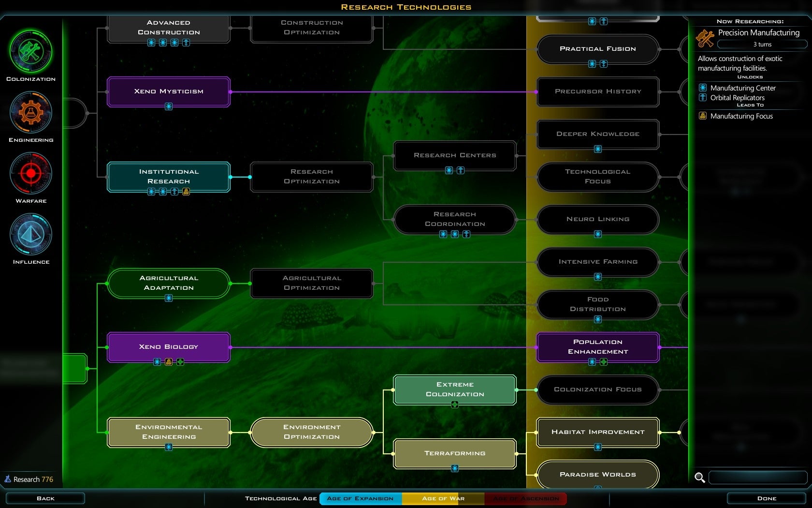Select the Research Optimization technology
This screenshot has height=508, width=812.
click(312, 177)
